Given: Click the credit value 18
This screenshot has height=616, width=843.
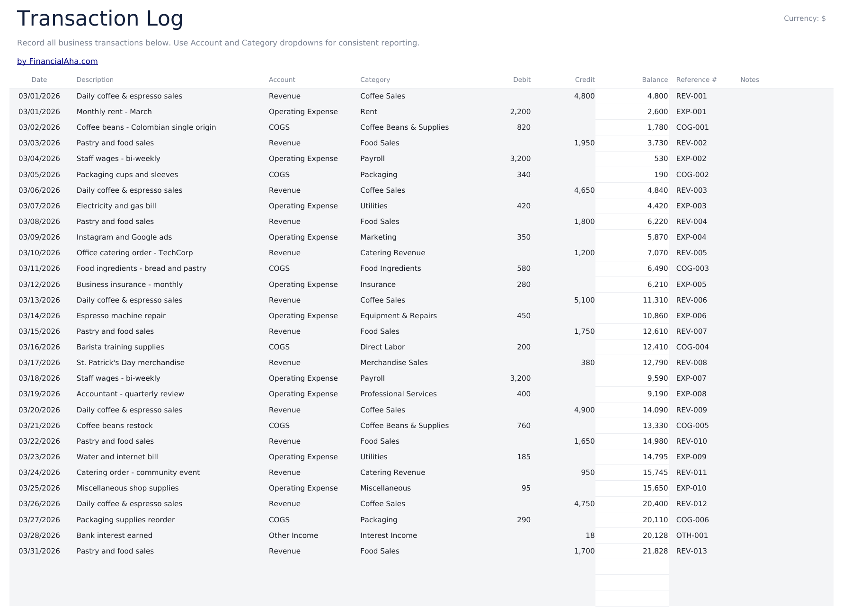Looking at the screenshot, I should click(x=590, y=536).
